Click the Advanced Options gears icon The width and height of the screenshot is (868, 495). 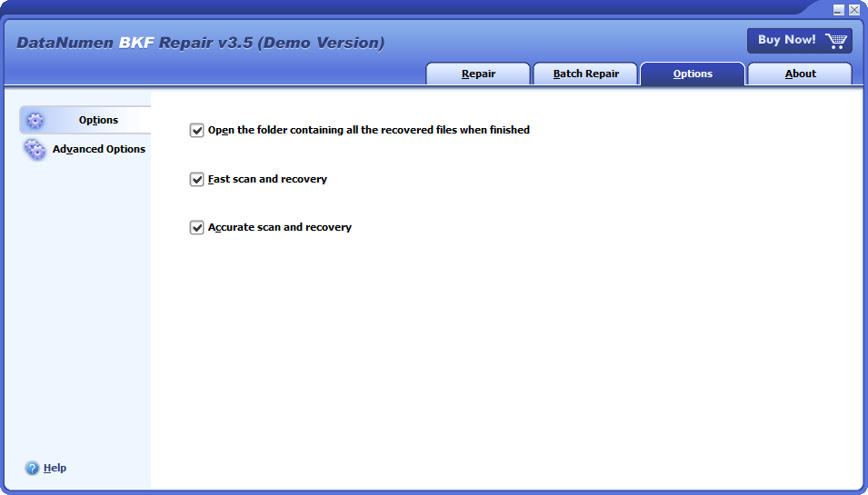coord(35,149)
